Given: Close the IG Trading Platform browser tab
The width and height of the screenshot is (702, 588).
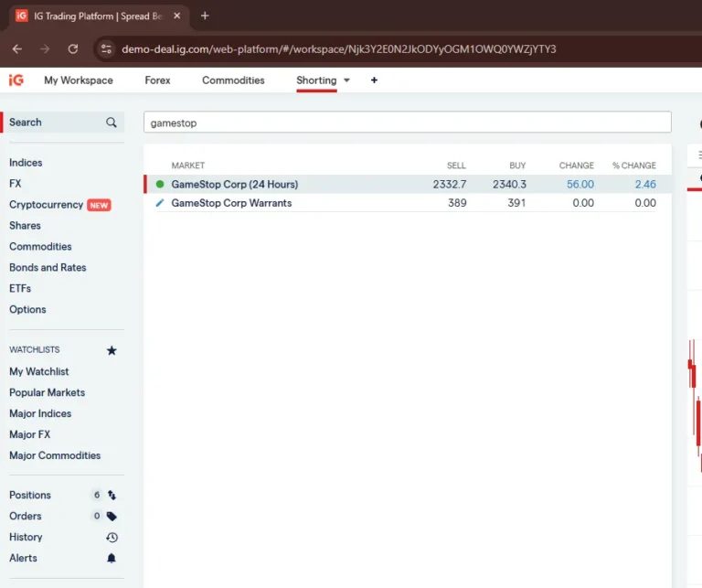Looking at the screenshot, I should pyautogui.click(x=176, y=16).
